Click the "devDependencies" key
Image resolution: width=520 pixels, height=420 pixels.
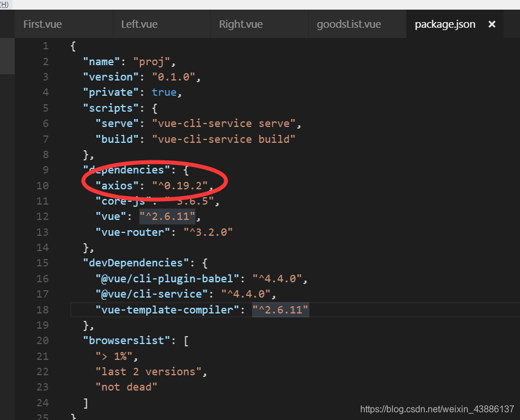(x=136, y=263)
